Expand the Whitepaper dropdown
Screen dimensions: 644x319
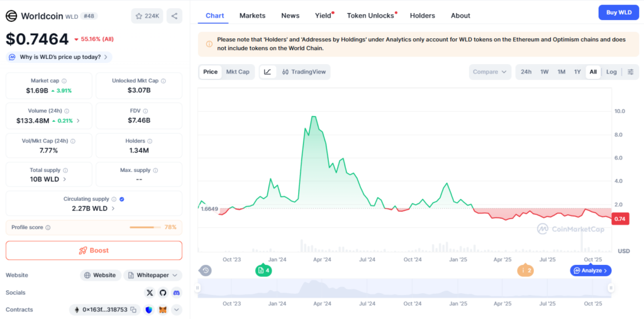click(x=153, y=275)
